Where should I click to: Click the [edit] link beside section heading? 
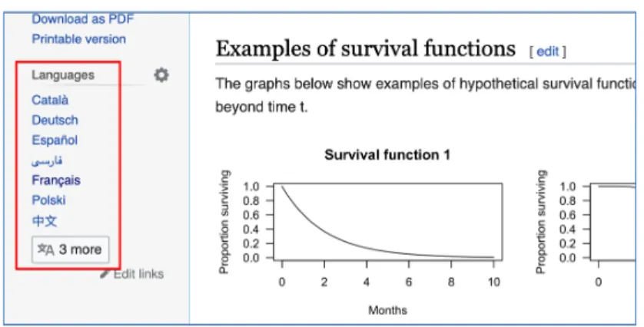point(547,51)
